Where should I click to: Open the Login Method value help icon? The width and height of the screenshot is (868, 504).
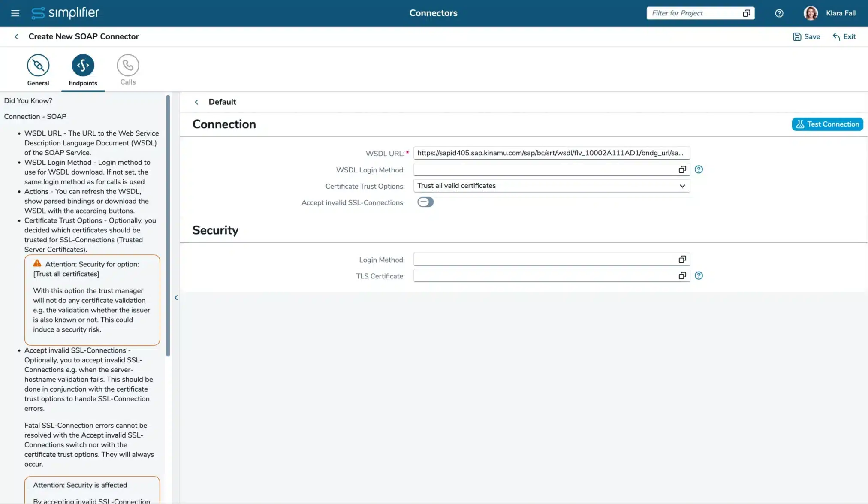coord(682,259)
